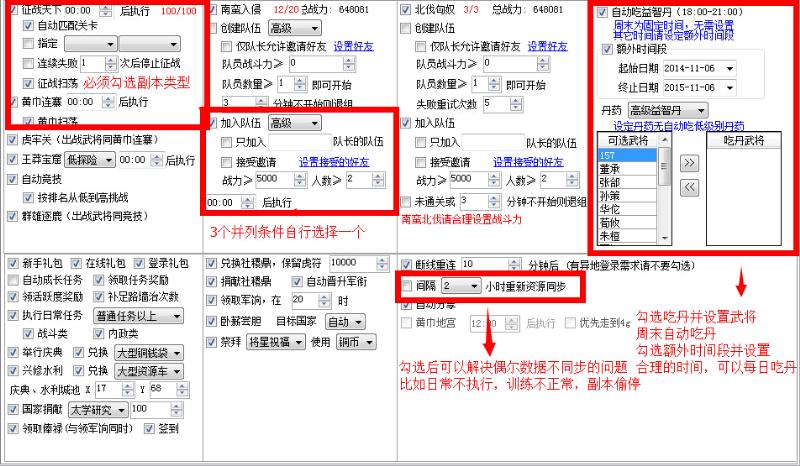
Task: Select 孙策 in the 可选武将 list
Action: pos(607,196)
